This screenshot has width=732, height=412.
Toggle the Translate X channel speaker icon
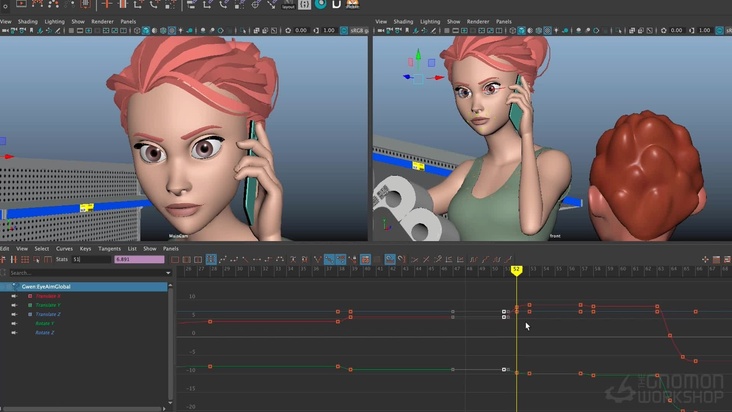click(14, 296)
